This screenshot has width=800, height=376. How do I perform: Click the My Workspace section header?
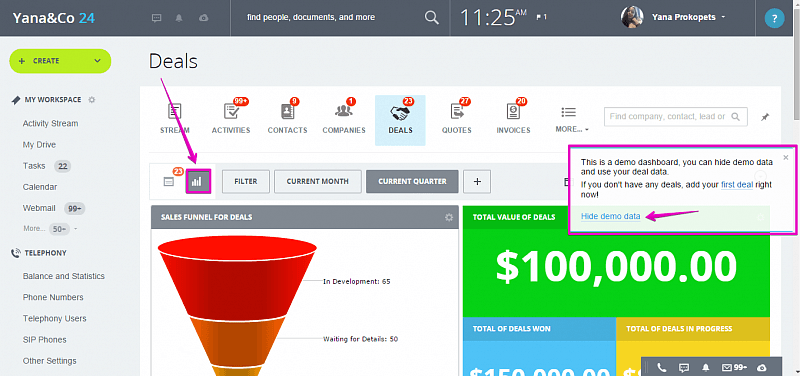(53, 99)
